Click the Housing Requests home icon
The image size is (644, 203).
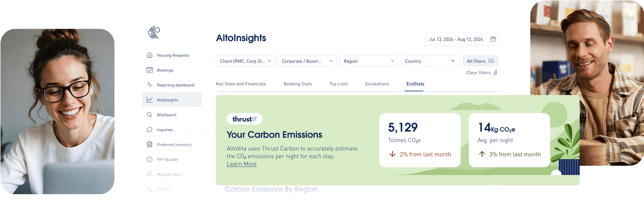coord(149,55)
